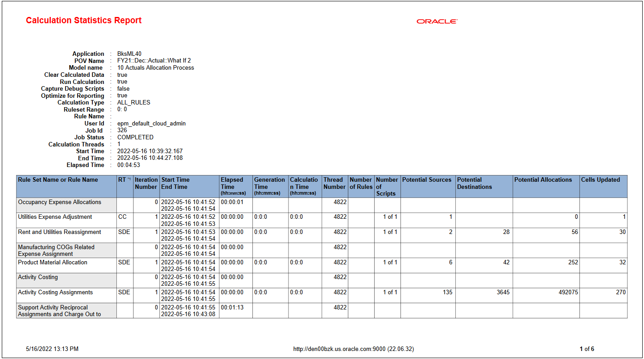
Task: Click the COMPLETED job status value
Action: click(136, 137)
